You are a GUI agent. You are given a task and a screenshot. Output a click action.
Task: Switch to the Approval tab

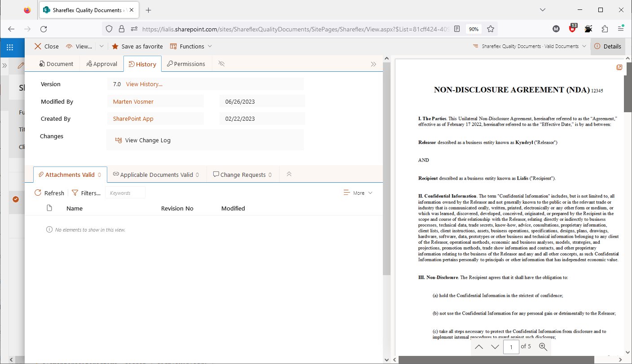[102, 64]
